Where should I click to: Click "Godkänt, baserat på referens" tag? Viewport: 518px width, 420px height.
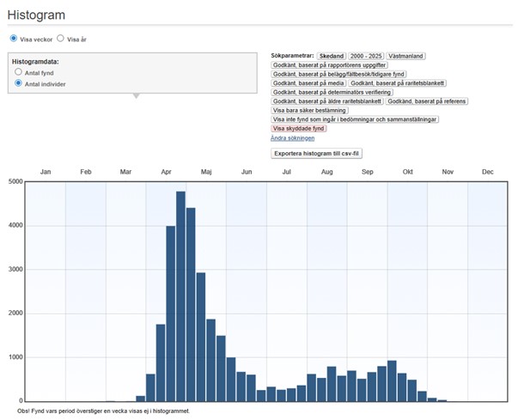(426, 100)
